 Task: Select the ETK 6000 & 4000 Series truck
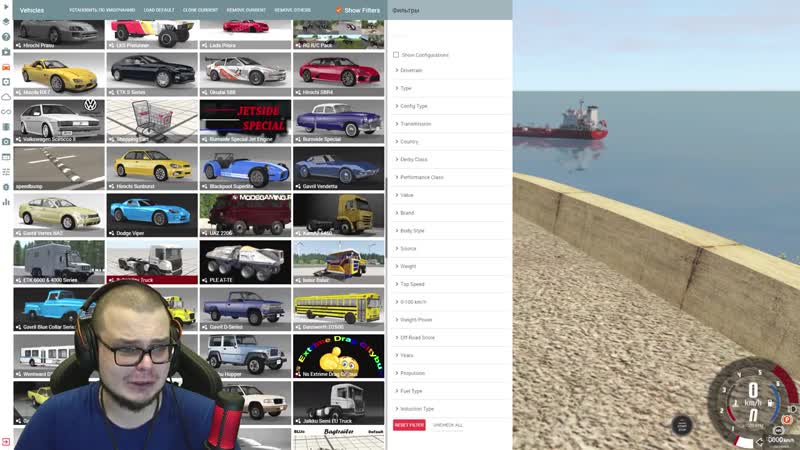click(x=59, y=262)
